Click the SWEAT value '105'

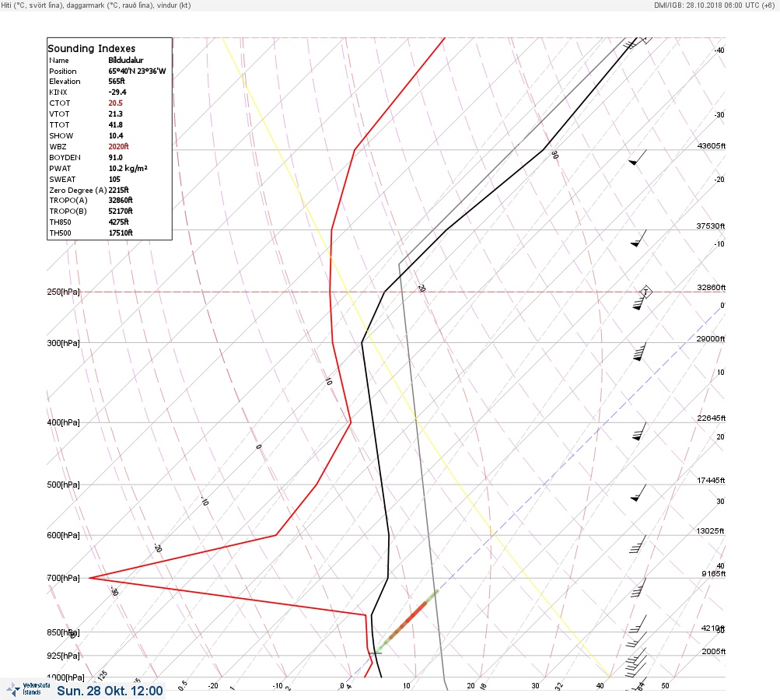(x=114, y=179)
